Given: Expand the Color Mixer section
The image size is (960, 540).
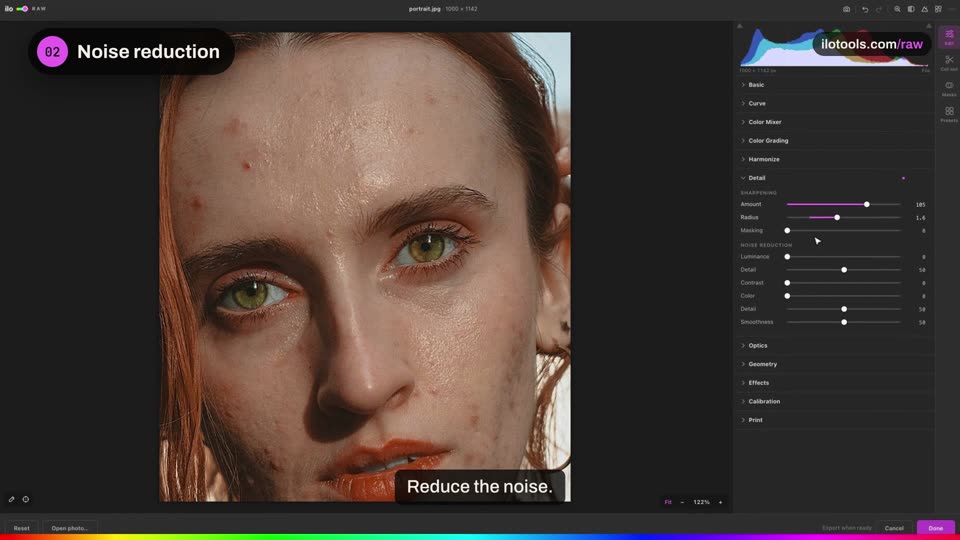Looking at the screenshot, I should click(833, 122).
